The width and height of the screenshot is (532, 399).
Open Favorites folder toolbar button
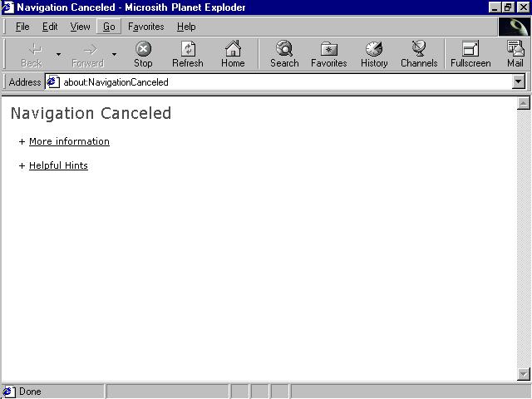(x=329, y=54)
